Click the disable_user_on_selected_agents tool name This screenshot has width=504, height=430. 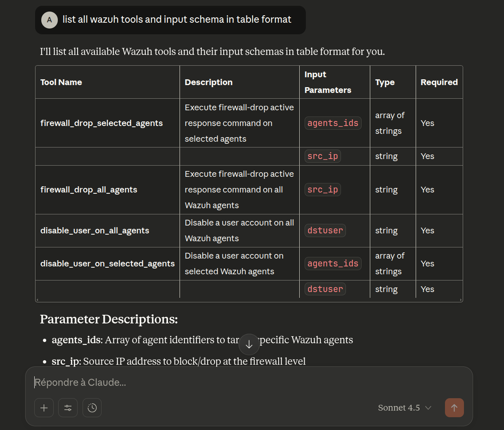107,264
